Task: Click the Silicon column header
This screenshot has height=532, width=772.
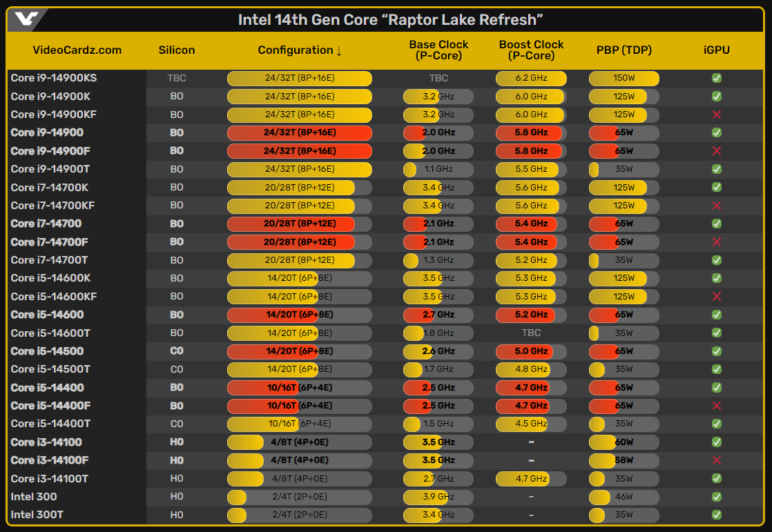Action: pyautogui.click(x=177, y=50)
